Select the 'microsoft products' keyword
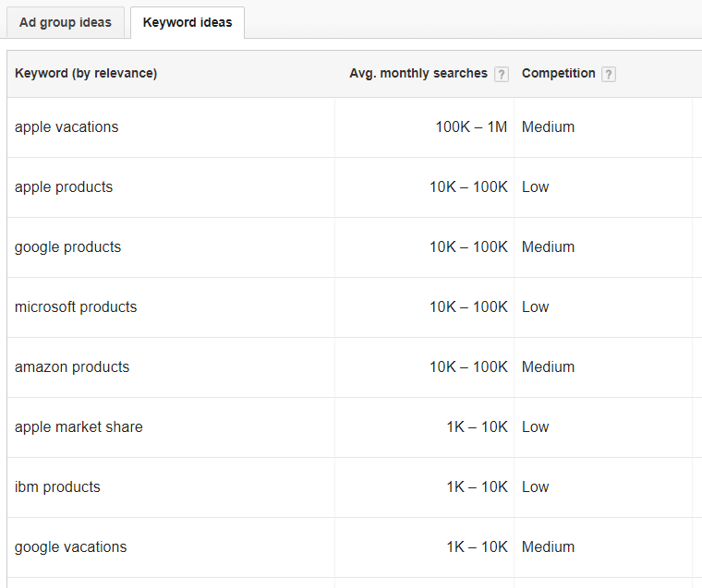Screen dimensions: 702x588 point(76,307)
